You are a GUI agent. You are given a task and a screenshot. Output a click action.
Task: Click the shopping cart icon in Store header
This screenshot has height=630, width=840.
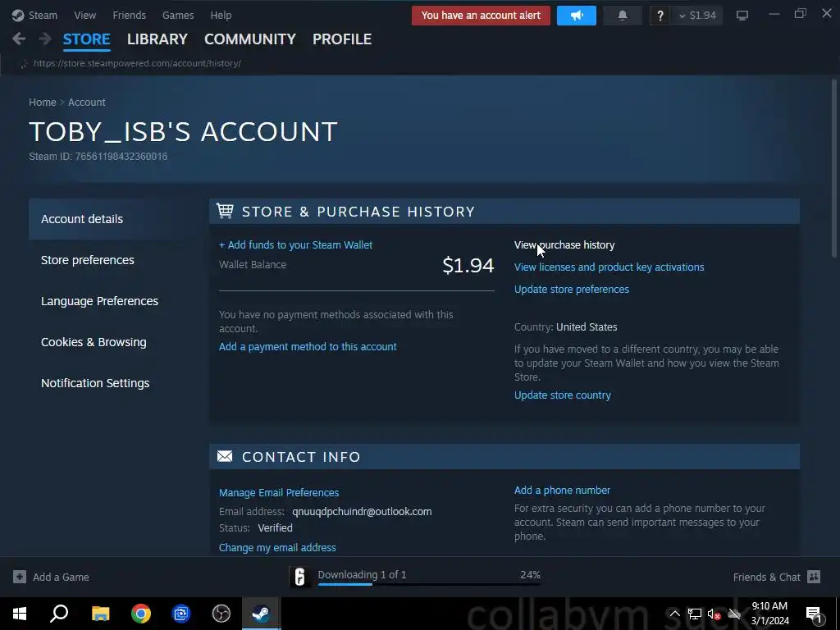(225, 211)
